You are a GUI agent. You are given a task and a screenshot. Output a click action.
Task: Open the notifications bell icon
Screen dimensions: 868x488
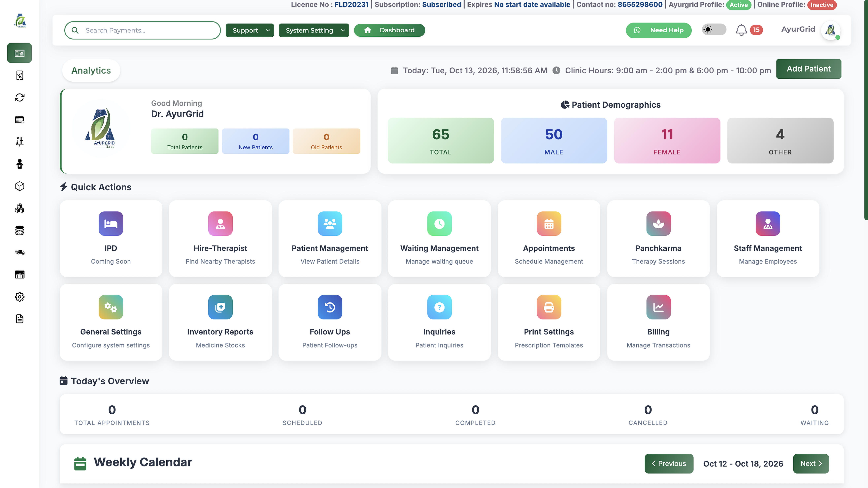tap(741, 30)
